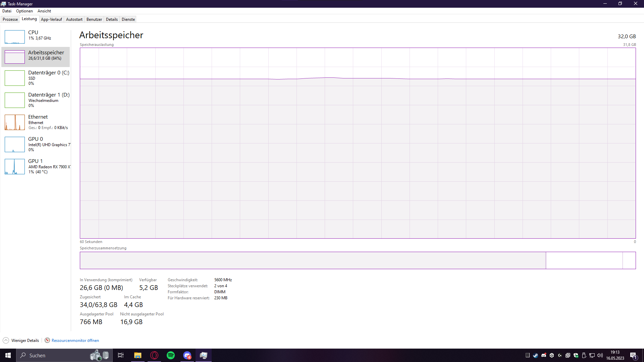Select GPU 0 Intel UHD Graphics
The width and height of the screenshot is (644, 362).
pyautogui.click(x=37, y=144)
